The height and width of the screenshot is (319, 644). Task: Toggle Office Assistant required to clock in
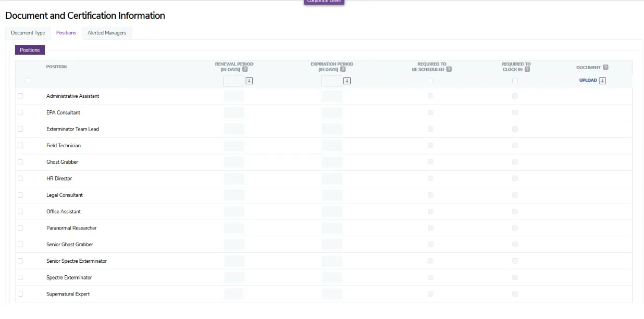pos(515,211)
